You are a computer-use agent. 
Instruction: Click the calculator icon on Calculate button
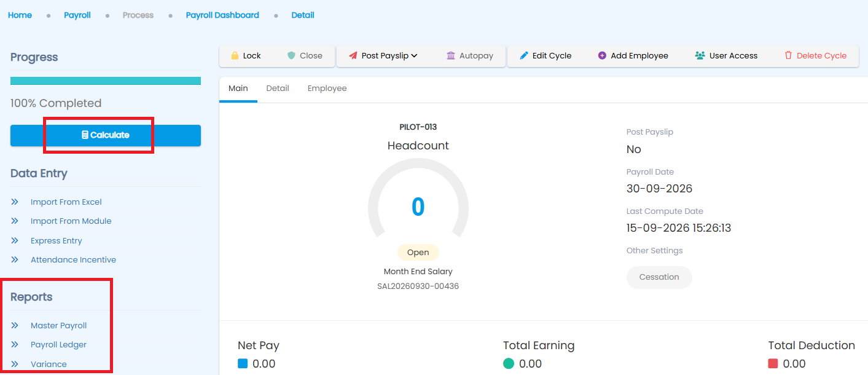[85, 135]
